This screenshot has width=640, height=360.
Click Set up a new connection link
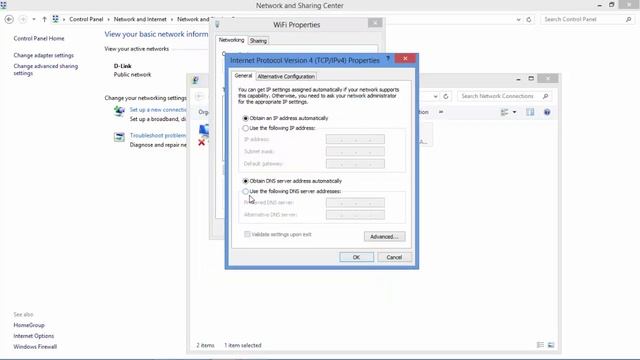click(x=158, y=110)
